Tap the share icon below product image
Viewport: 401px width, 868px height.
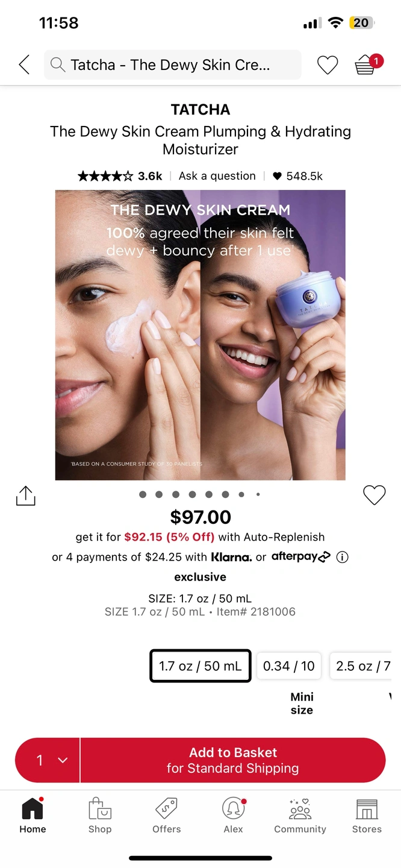point(25,495)
